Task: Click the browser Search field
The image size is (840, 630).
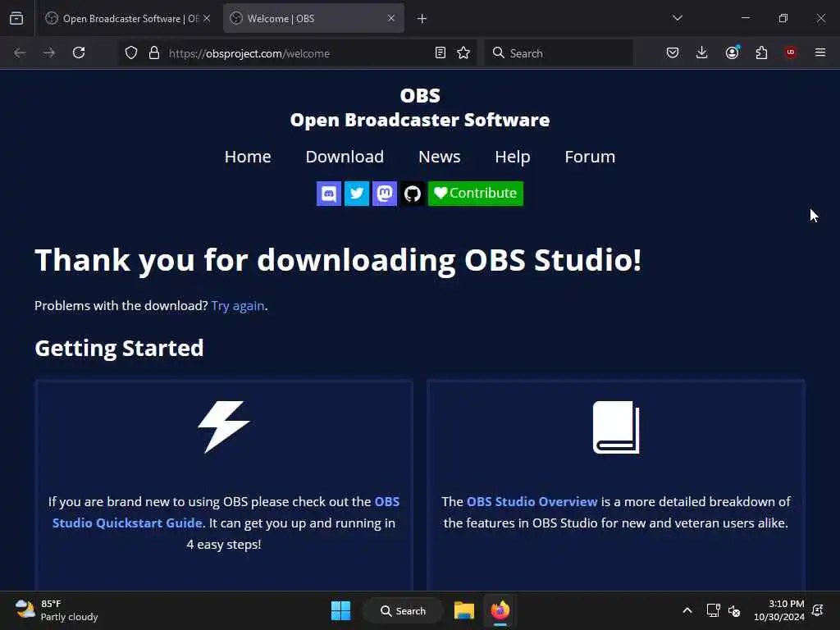Action: tap(559, 53)
